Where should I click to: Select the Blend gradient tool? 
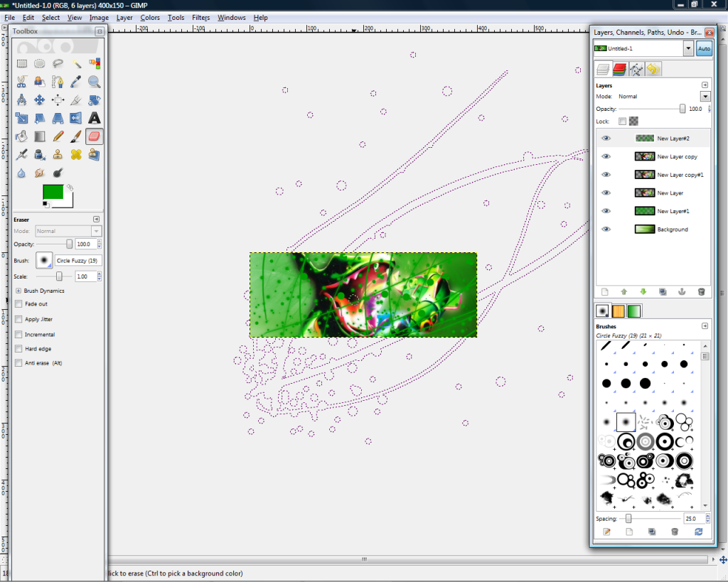point(40,136)
